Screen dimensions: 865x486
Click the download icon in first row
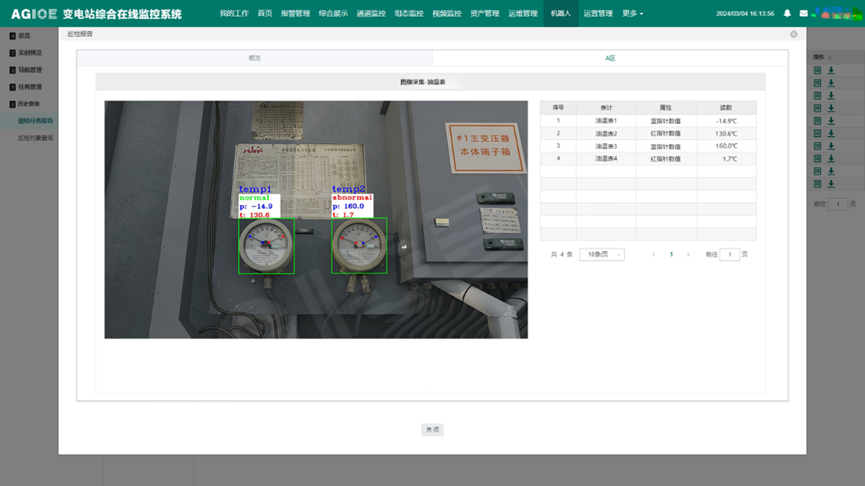pos(831,71)
